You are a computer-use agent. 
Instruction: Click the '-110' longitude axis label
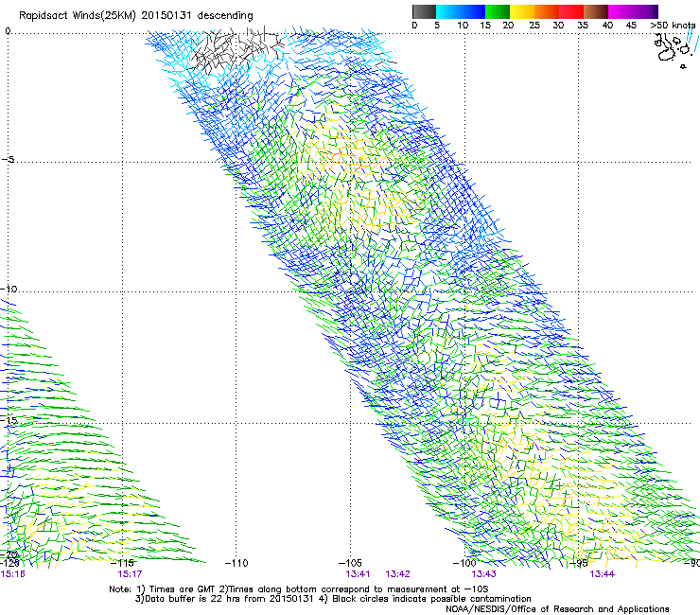pos(236,563)
